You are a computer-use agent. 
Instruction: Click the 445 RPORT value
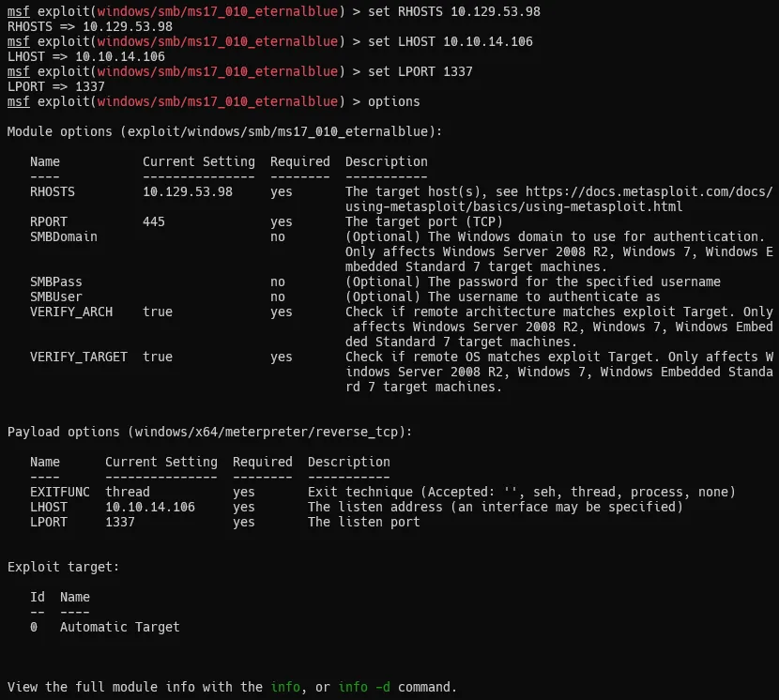(154, 221)
